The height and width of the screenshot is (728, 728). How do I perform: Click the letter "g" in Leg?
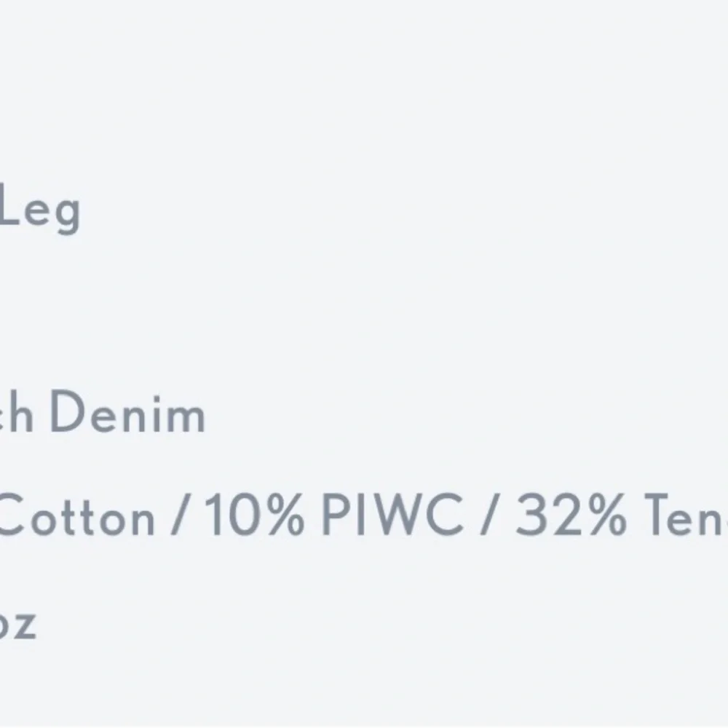click(x=65, y=215)
